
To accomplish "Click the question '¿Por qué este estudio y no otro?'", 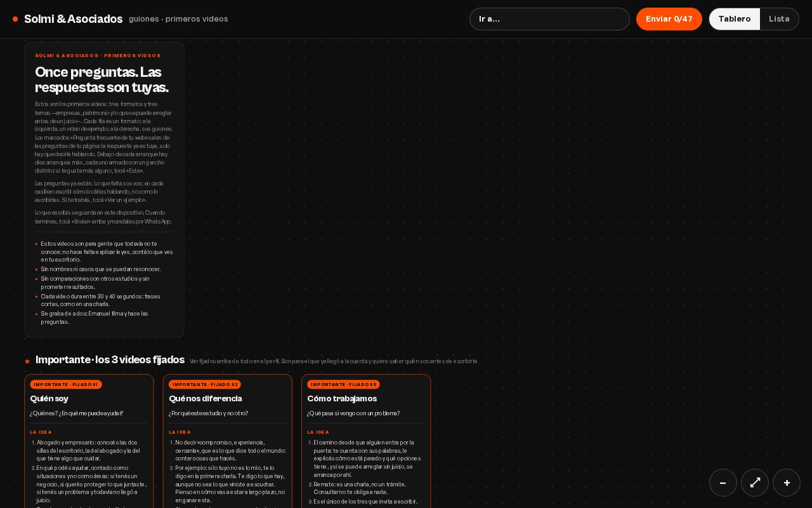I will [x=209, y=413].
